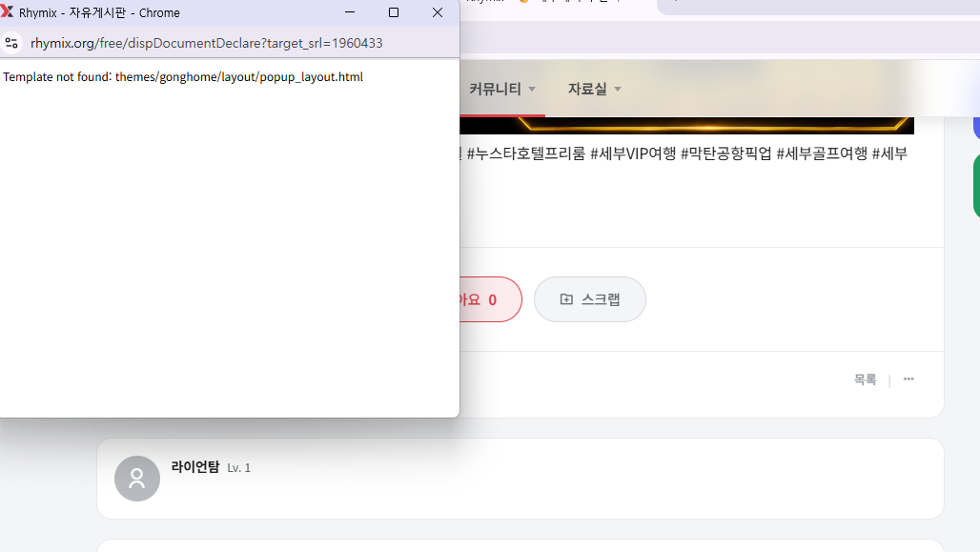Click the hashtag #누스타호텔프리룸
Screen dimensions: 980x552
pos(525,153)
